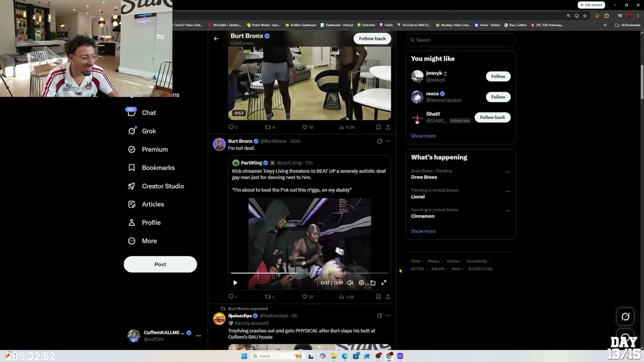Expand the PartiKing video to fullscreen
Viewport: 644px width, 362px height.
pyautogui.click(x=384, y=283)
